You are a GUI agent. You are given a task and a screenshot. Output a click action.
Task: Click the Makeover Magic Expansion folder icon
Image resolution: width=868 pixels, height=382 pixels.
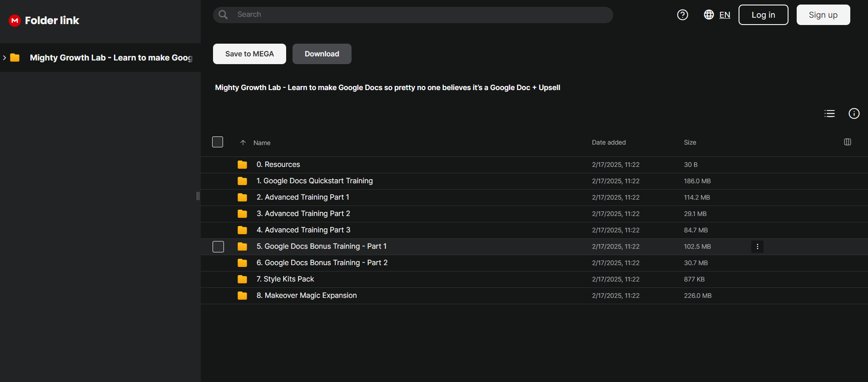coord(243,296)
